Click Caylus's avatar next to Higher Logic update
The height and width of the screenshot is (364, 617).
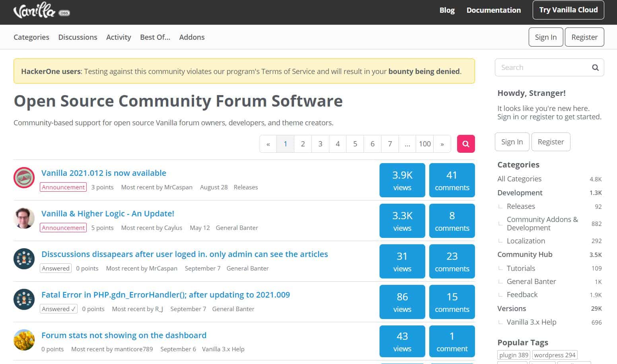(24, 218)
